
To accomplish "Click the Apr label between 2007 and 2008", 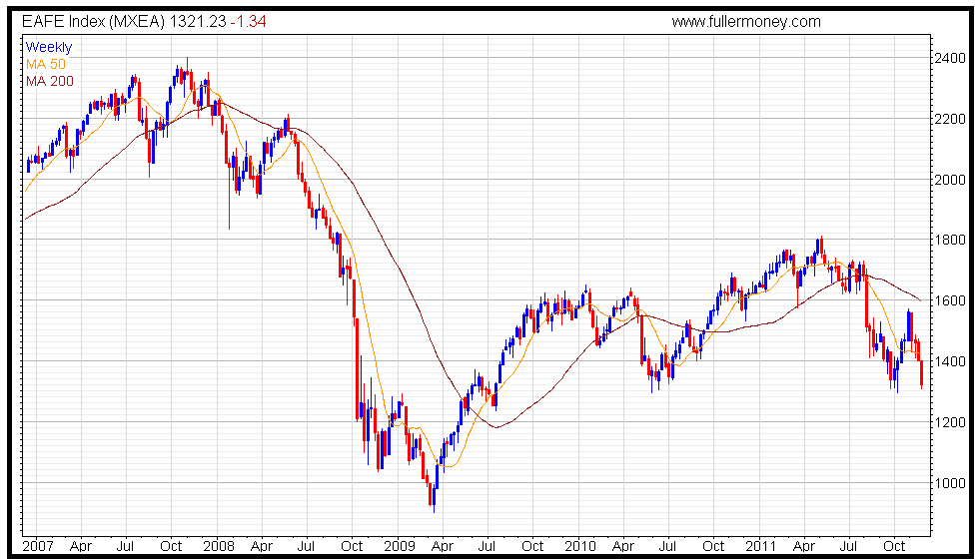I will (x=81, y=546).
